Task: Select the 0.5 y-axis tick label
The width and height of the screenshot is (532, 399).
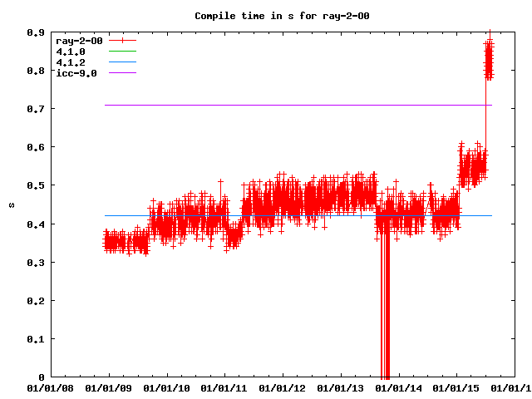Action: coord(37,185)
